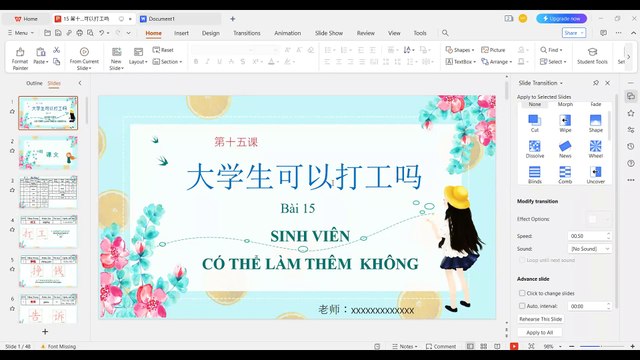Screen dimensions: 640x360
Task: Open the Find dropdown
Action: coord(551,50)
